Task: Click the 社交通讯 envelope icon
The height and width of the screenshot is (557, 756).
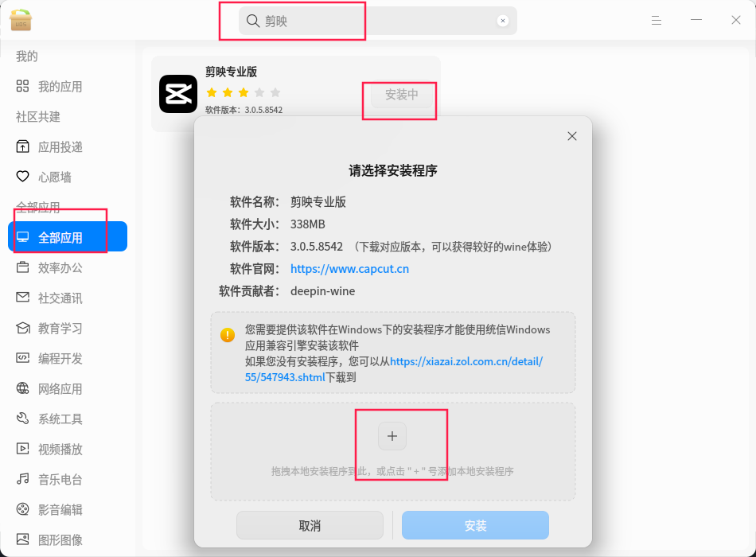Action: [22, 297]
